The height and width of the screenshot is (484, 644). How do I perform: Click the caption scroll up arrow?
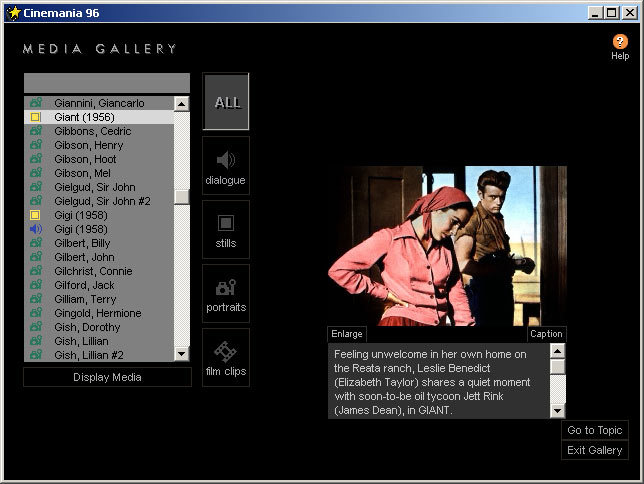pyautogui.click(x=557, y=351)
